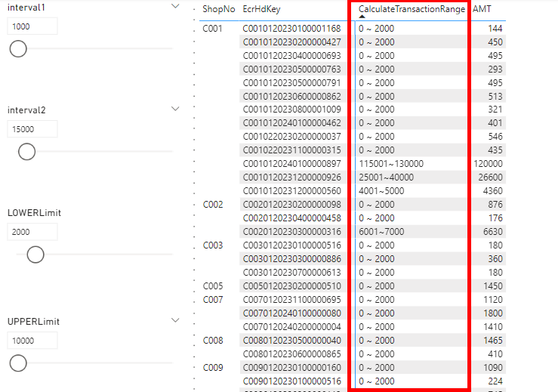Viewport: 558px width, 392px height.
Task: Select shop C003 in ShopNo column
Action: (212, 245)
